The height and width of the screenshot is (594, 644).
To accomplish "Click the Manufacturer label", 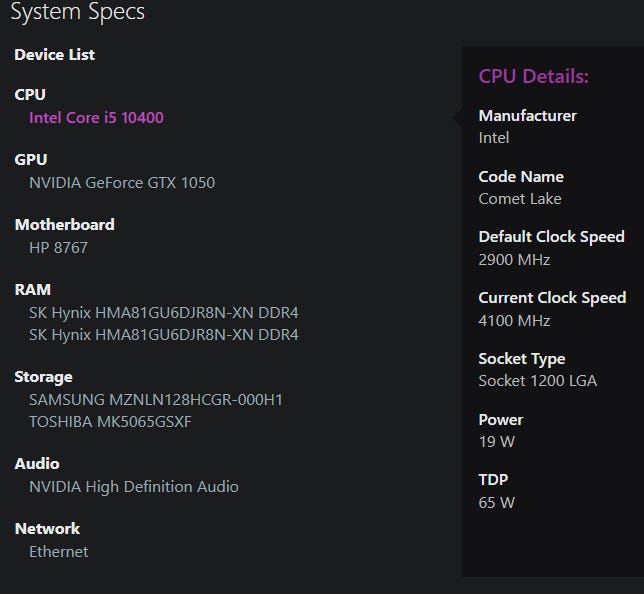I will (528, 116).
